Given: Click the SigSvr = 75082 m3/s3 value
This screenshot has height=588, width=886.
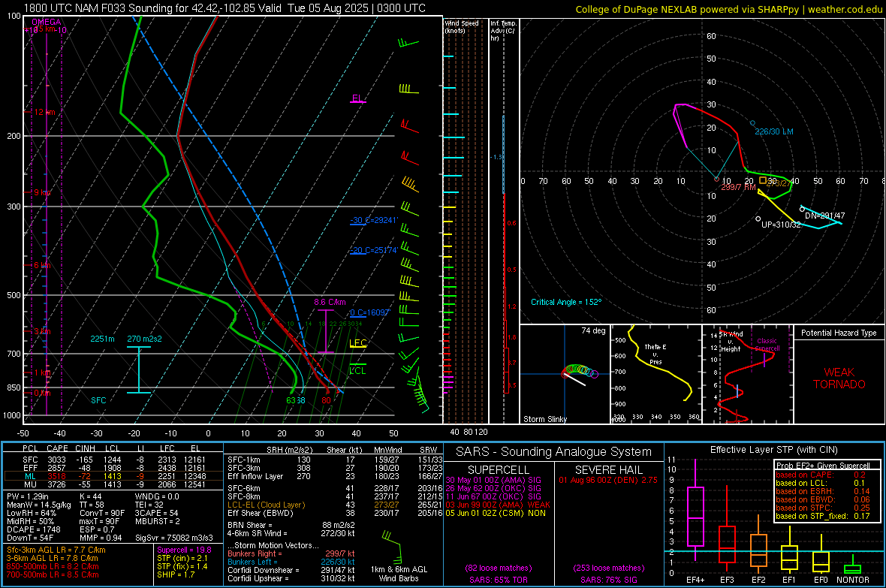Looking at the screenshot, I should pyautogui.click(x=174, y=538).
